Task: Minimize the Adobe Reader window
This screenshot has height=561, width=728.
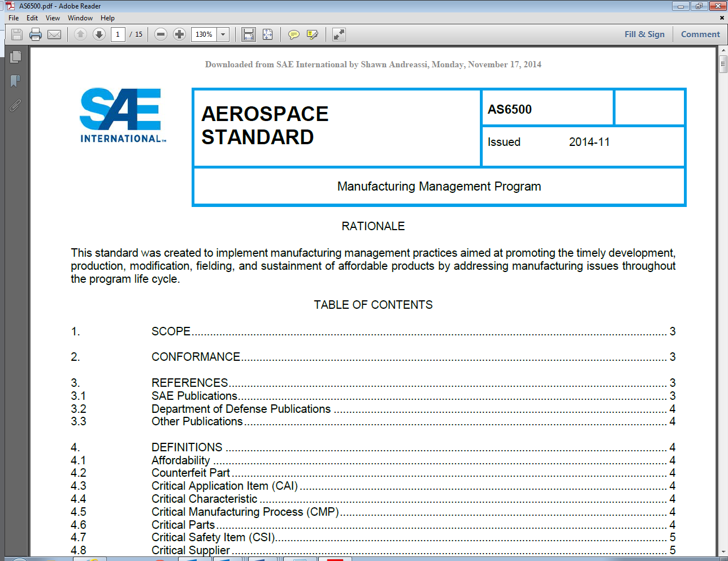Action: click(x=681, y=6)
